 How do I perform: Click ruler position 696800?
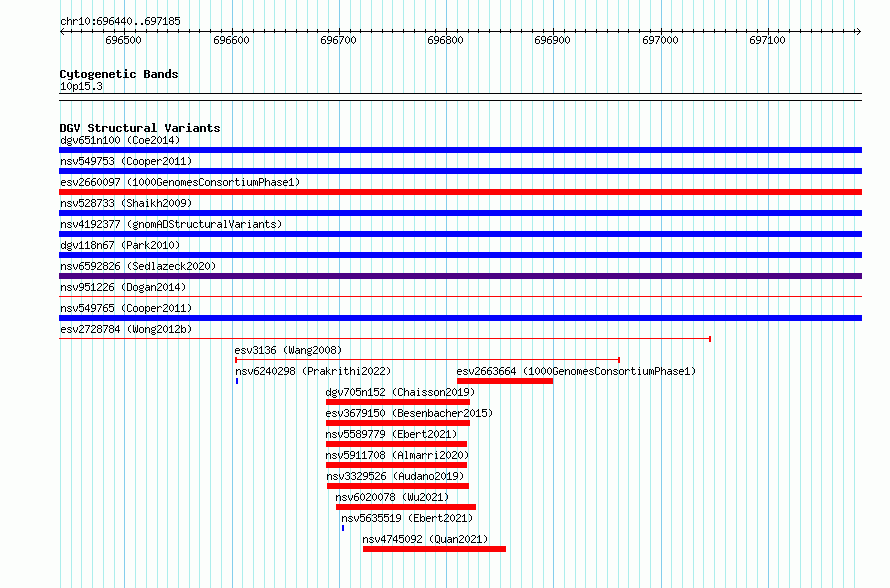445,40
